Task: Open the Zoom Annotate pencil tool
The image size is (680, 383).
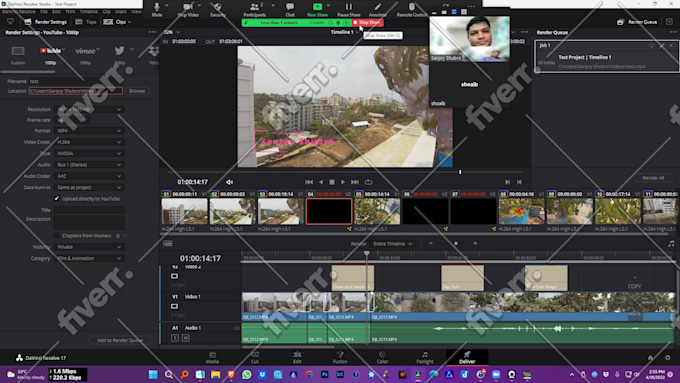Action: pyautogui.click(x=377, y=7)
